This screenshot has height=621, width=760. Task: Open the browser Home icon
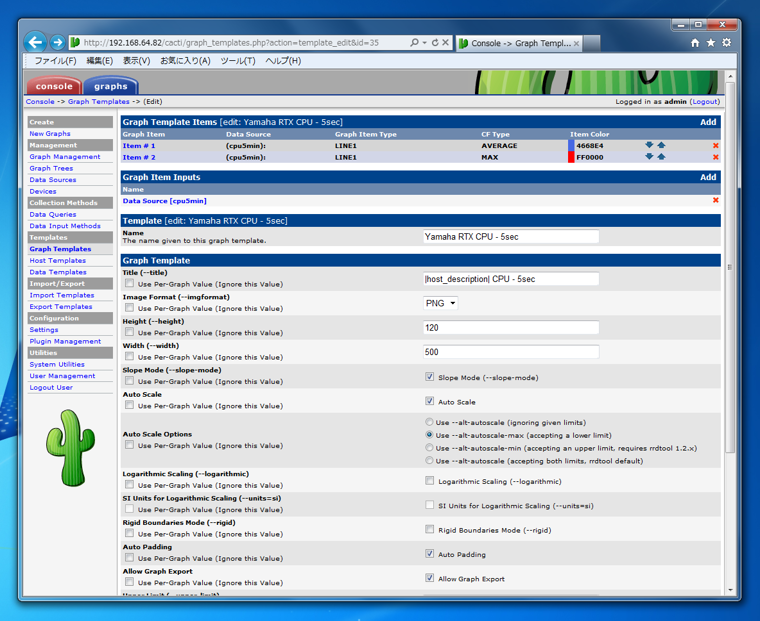(x=695, y=43)
